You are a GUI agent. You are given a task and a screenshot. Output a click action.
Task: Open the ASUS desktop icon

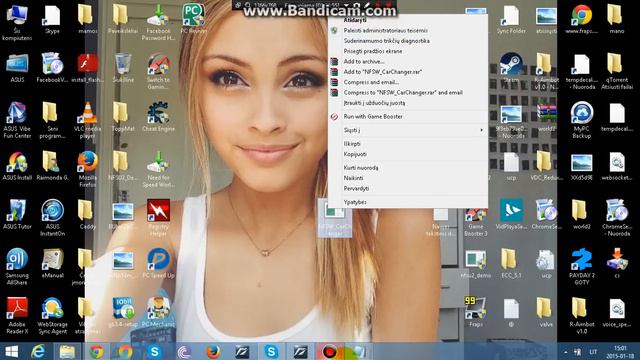pyautogui.click(x=17, y=68)
